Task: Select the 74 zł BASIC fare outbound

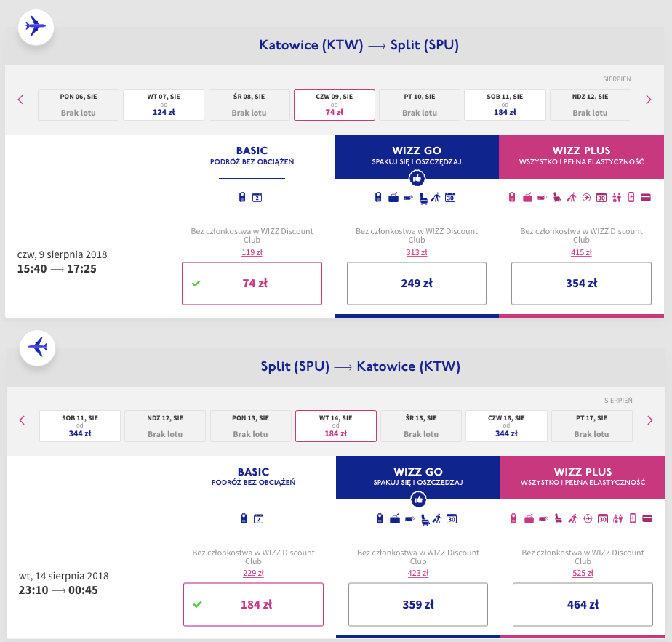Action: (x=252, y=284)
